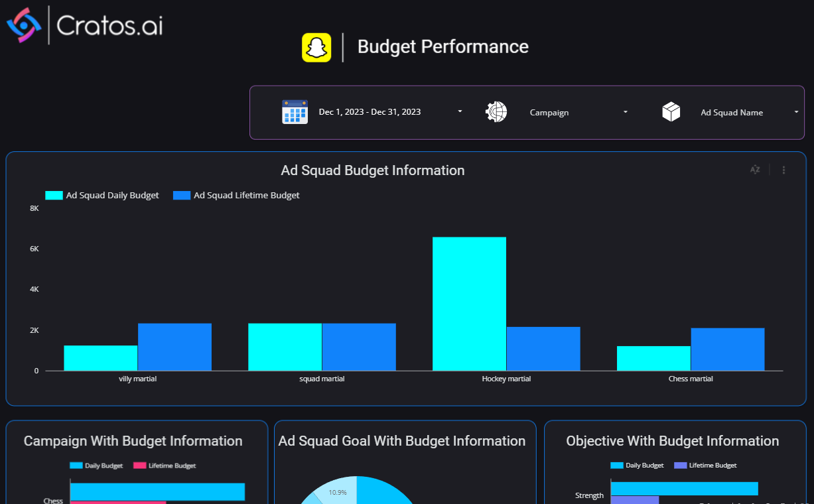Click the squad martial axis label
Image resolution: width=814 pixels, height=504 pixels.
point(322,379)
